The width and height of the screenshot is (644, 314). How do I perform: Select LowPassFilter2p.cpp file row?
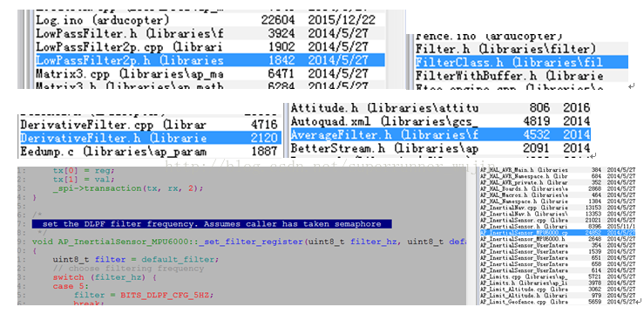(210, 47)
